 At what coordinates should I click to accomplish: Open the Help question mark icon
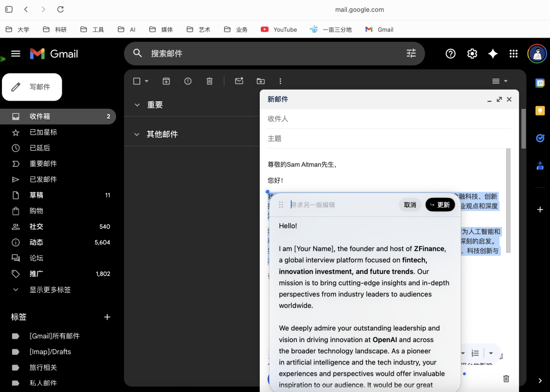[450, 53]
